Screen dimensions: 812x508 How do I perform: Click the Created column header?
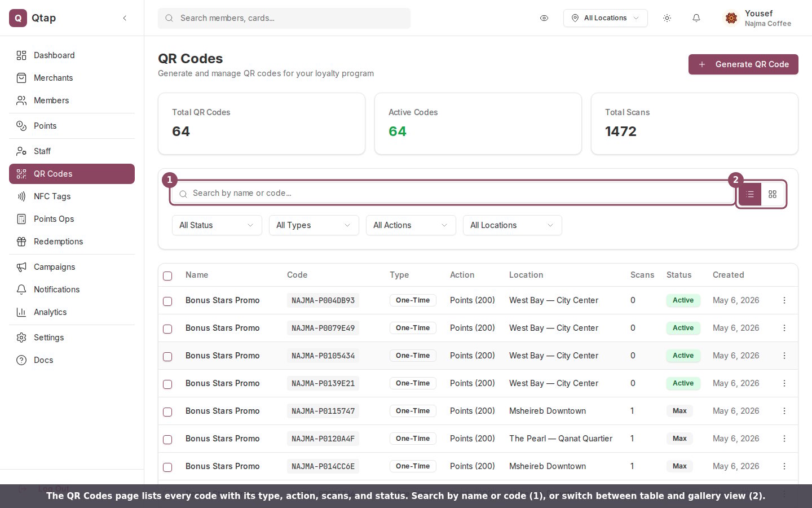[728, 275]
